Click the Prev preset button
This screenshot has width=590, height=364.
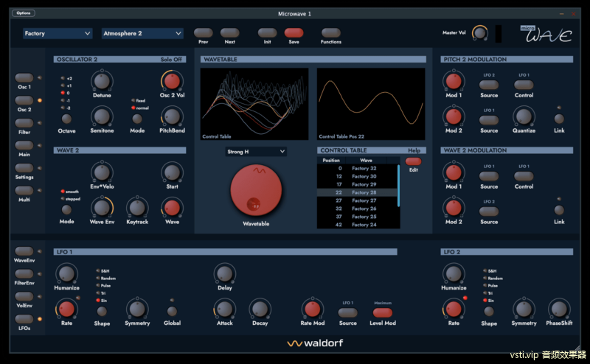(x=204, y=32)
